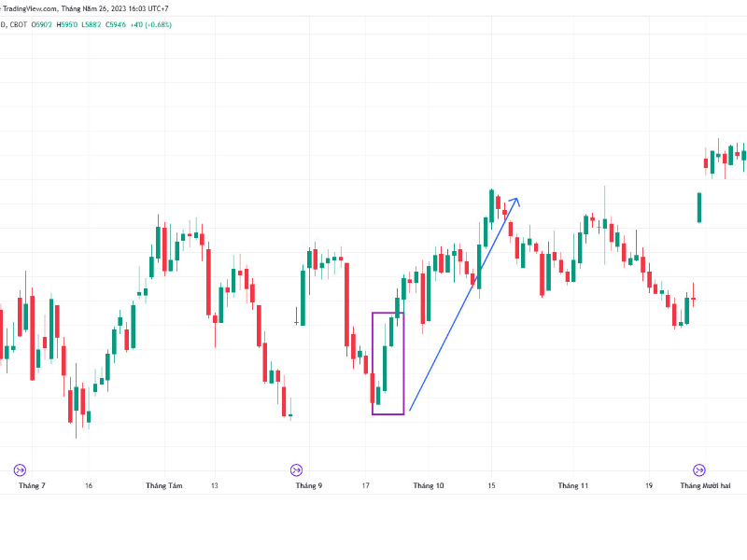Click the +0.68% price change text
Screen dimensions: 747x560
click(x=152, y=24)
